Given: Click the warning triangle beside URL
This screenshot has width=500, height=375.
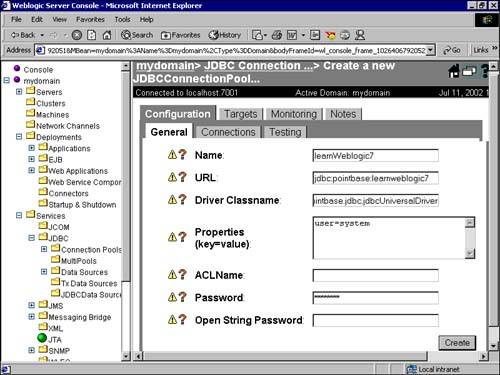Looking at the screenshot, I should (x=172, y=177).
